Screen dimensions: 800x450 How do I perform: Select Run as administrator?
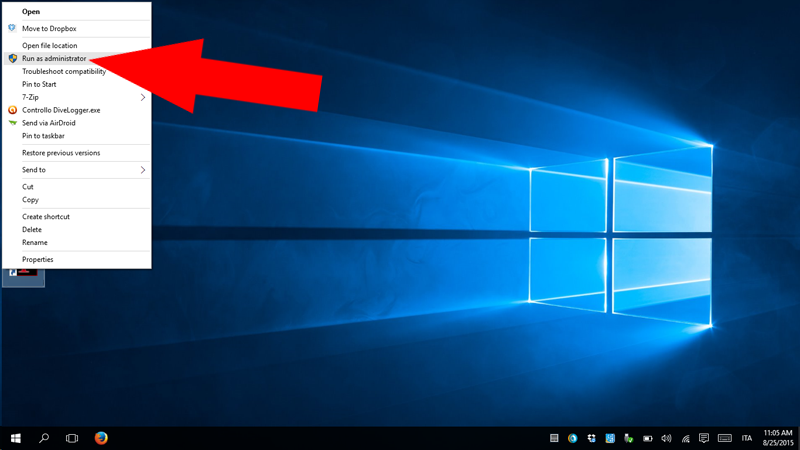(77, 58)
